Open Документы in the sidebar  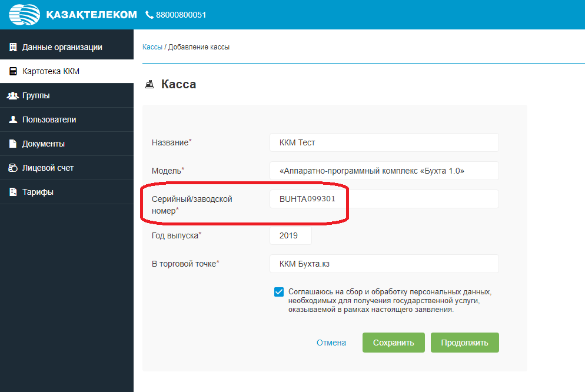click(67, 144)
